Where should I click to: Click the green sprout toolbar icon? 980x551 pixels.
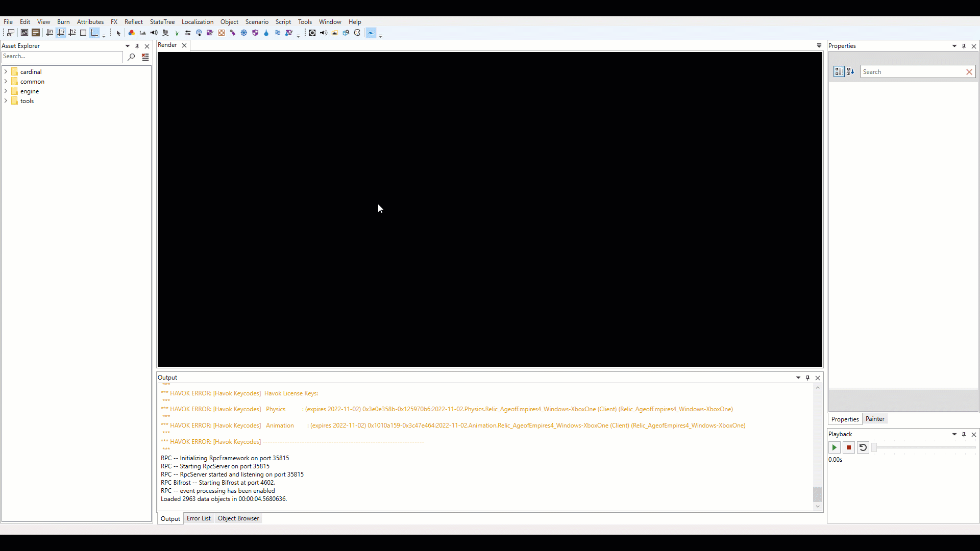pos(177,33)
